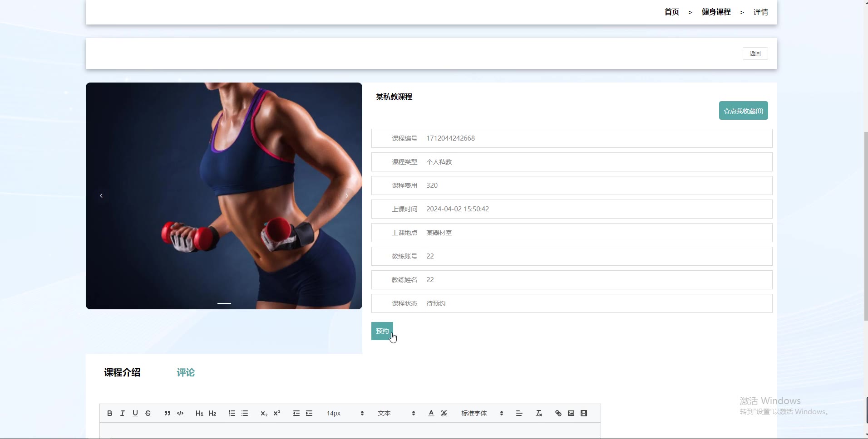Apply Heading 1 style
The width and height of the screenshot is (868, 439).
click(199, 413)
